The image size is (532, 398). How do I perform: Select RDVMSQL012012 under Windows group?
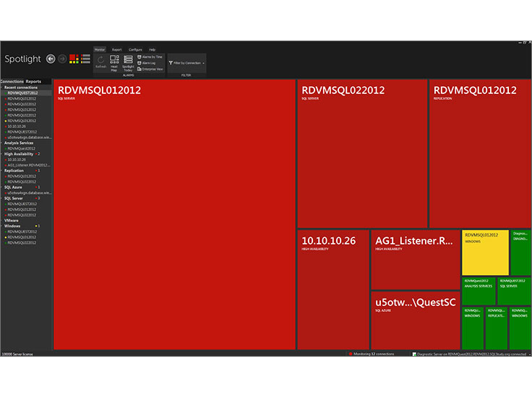point(22,237)
